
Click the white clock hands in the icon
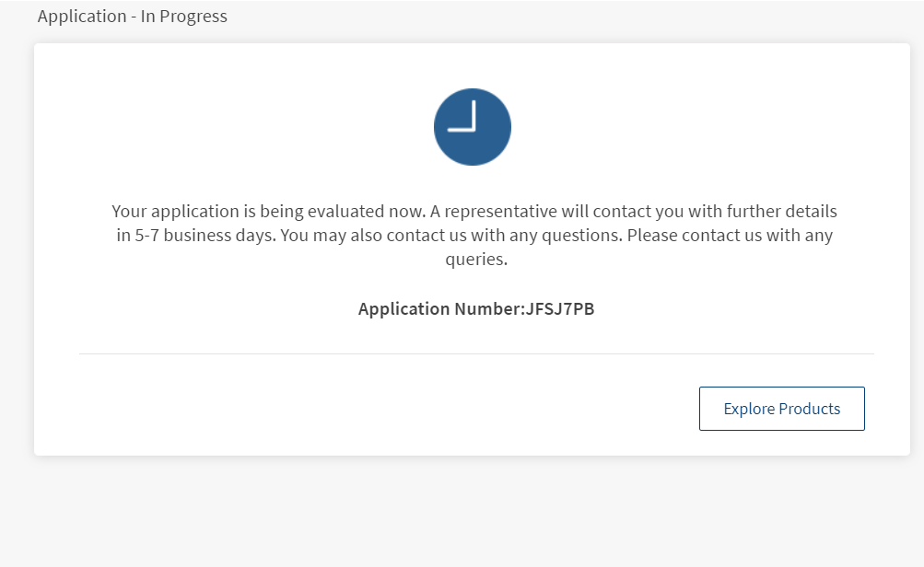462,117
